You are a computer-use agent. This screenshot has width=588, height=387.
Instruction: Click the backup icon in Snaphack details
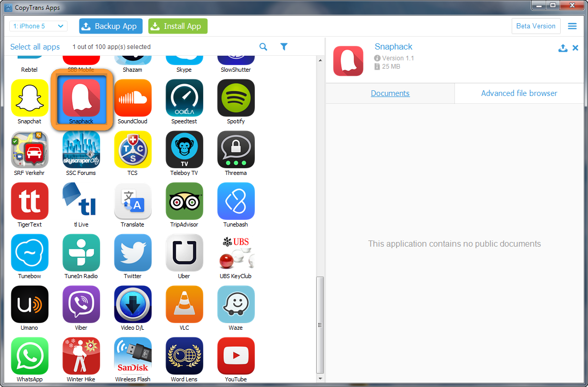click(563, 48)
